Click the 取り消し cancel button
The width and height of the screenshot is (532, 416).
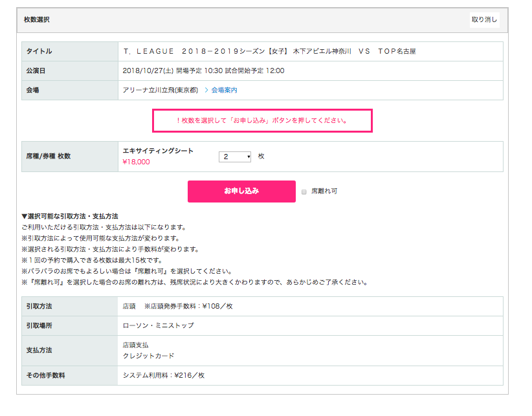pyautogui.click(x=484, y=19)
